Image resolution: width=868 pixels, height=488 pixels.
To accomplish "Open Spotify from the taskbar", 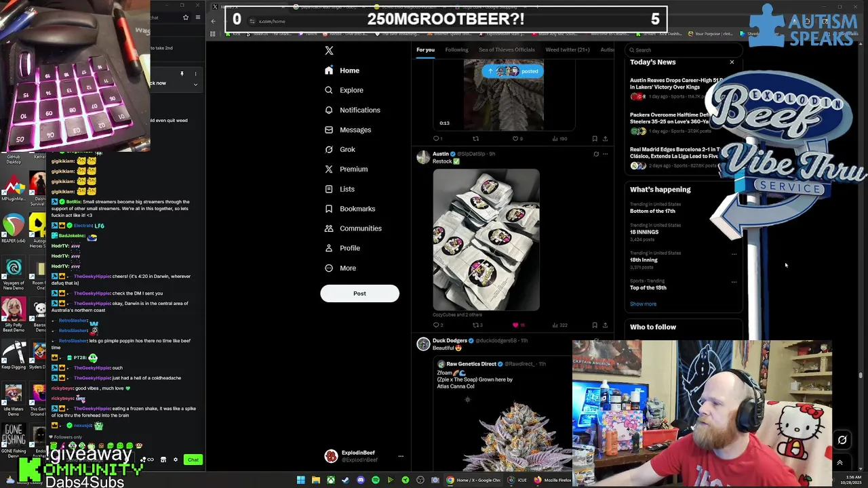I will 375,480.
